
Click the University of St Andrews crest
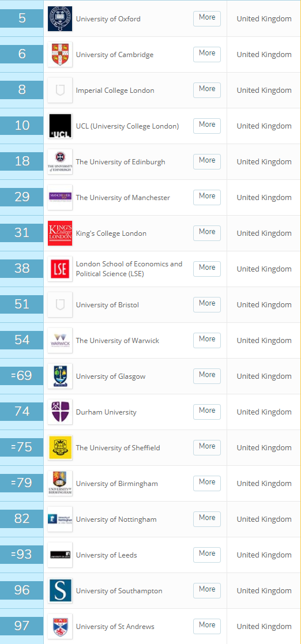(60, 626)
